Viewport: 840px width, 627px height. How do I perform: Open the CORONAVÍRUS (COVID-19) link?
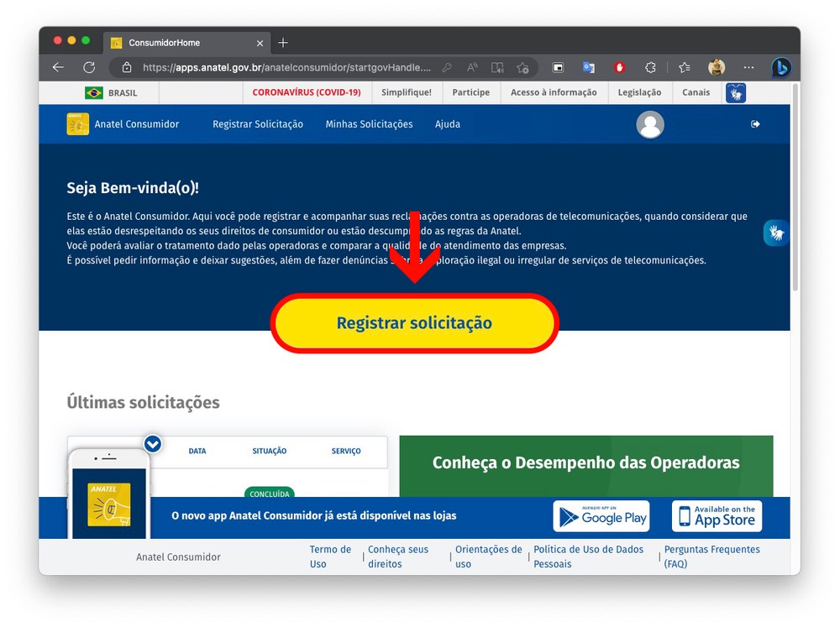coord(307,92)
